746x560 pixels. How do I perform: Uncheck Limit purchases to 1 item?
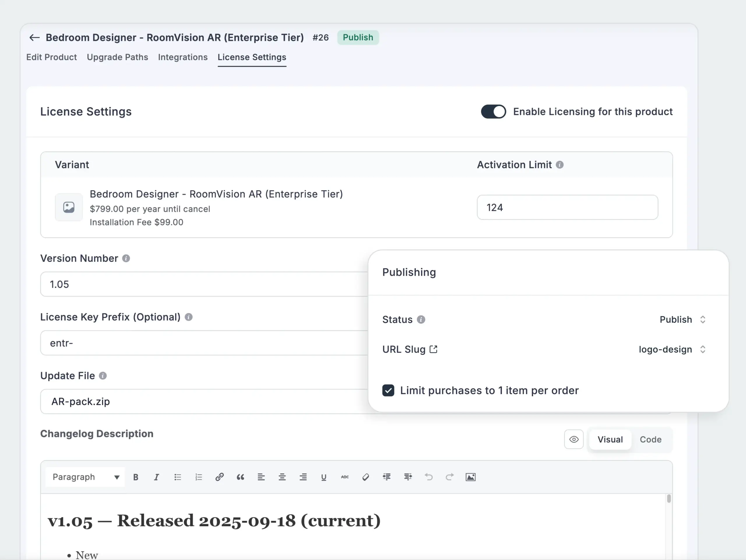coord(388,391)
